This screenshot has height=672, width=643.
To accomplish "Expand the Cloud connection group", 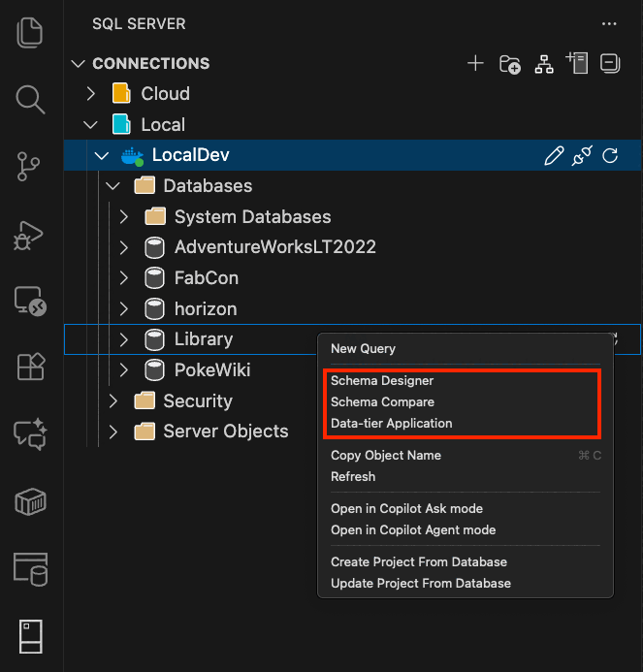I will click(x=91, y=94).
